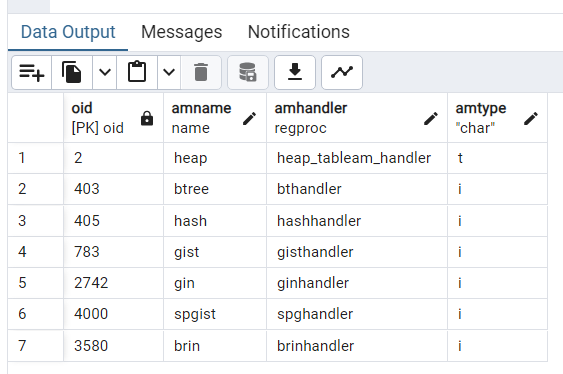Switch to the Messages tab
Image resolution: width=563 pixels, height=374 pixels.
pos(182,32)
